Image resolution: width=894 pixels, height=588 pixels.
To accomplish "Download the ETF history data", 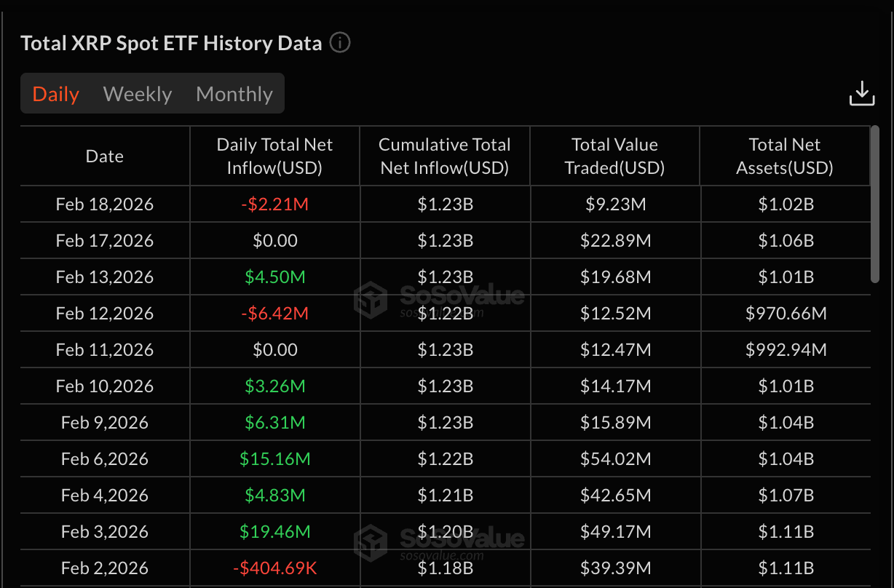I will coord(862,94).
